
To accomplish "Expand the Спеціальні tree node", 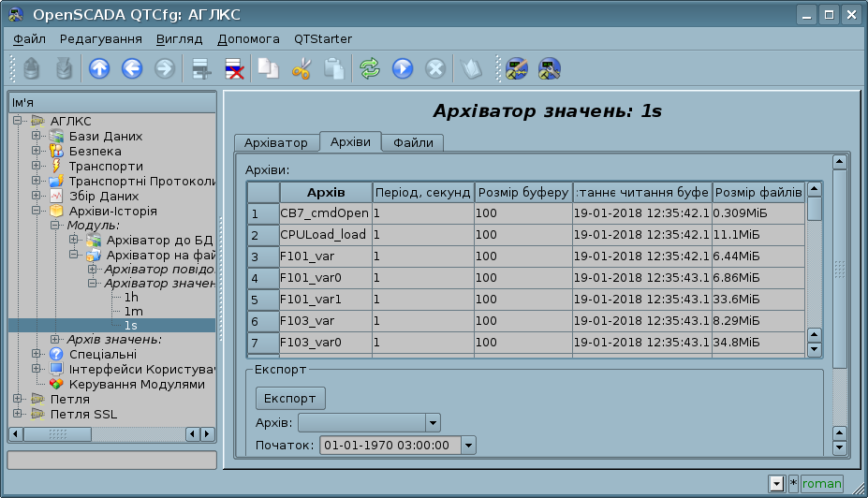I will (x=37, y=354).
